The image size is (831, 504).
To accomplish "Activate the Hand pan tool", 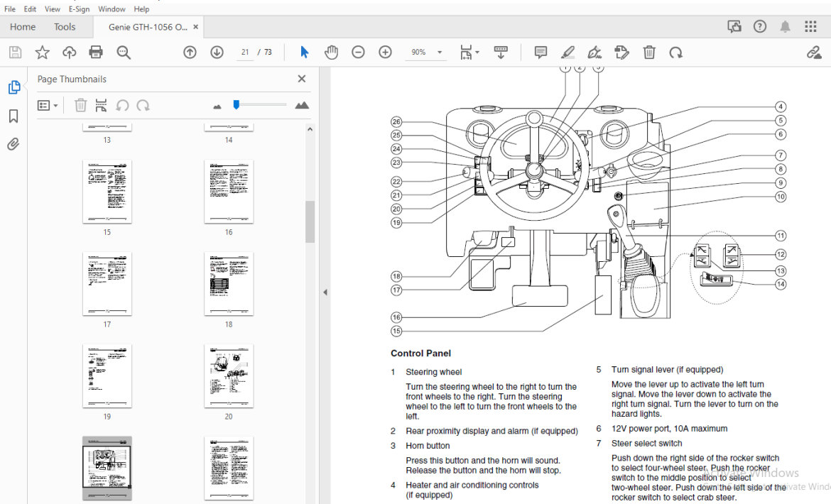I will 331,52.
